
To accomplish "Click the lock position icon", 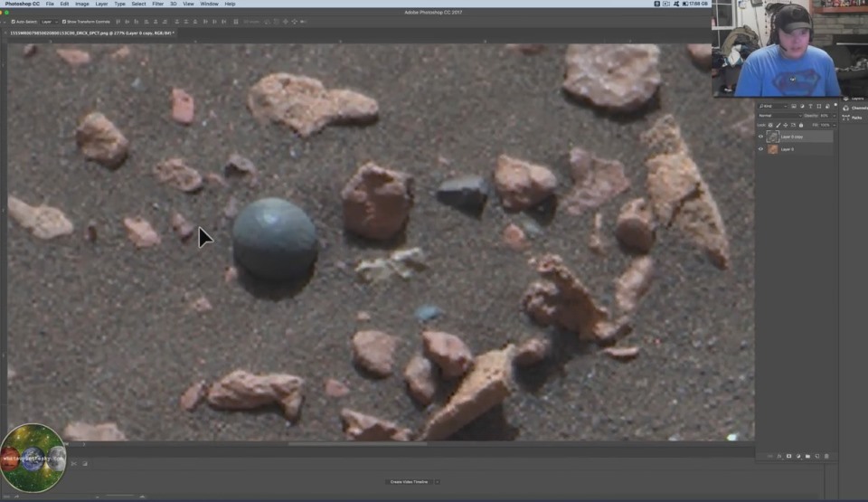I will 786,126.
